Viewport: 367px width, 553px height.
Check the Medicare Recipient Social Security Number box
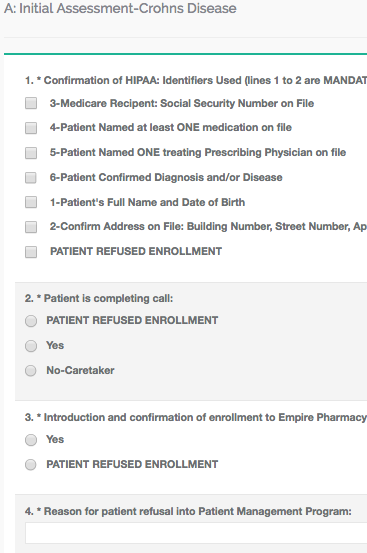tap(31, 103)
